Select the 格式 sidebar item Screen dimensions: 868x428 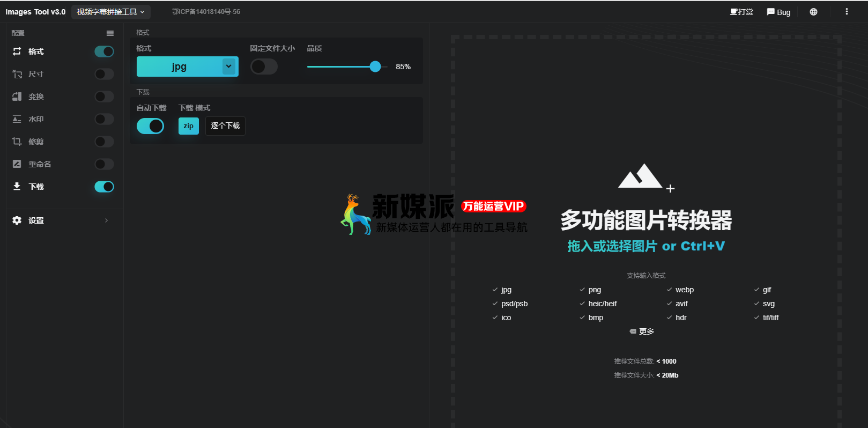click(x=36, y=51)
